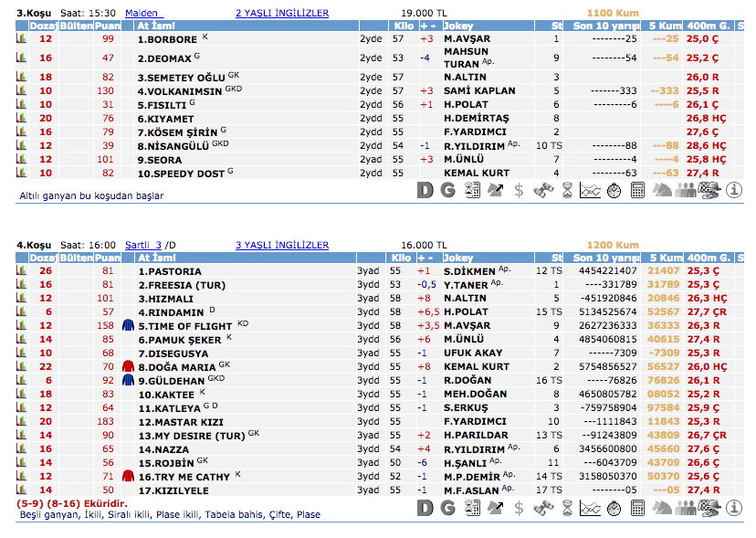Click the 3 YAŞLI İNGİLİZLER link
This screenshot has height=538, width=756.
[x=282, y=245]
